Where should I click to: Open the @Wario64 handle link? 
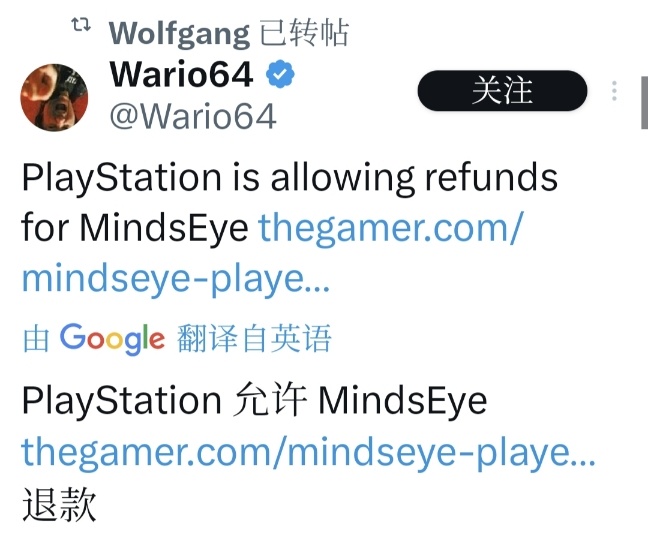193,117
